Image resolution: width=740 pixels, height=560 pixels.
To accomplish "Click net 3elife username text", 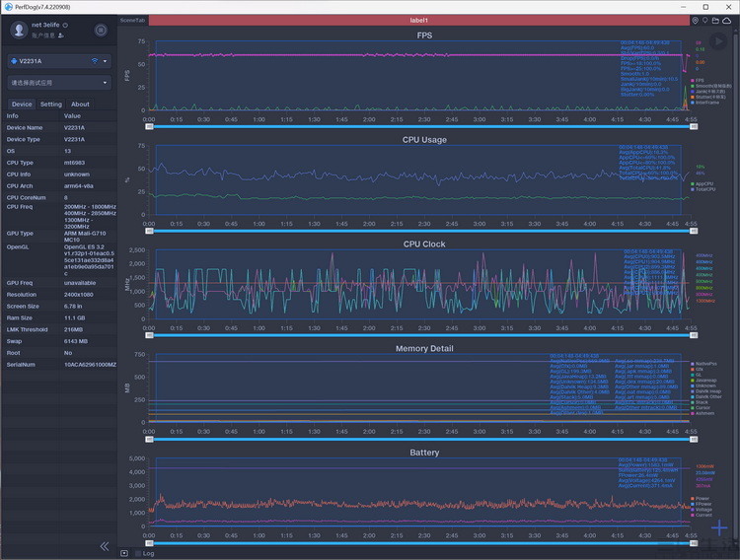I will (45, 25).
